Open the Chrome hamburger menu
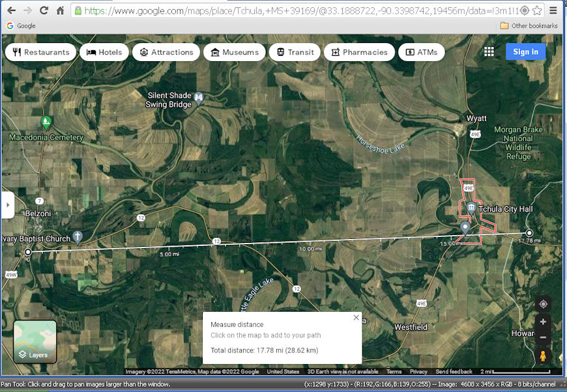Image resolution: width=567 pixels, height=392 pixels. coord(553,10)
